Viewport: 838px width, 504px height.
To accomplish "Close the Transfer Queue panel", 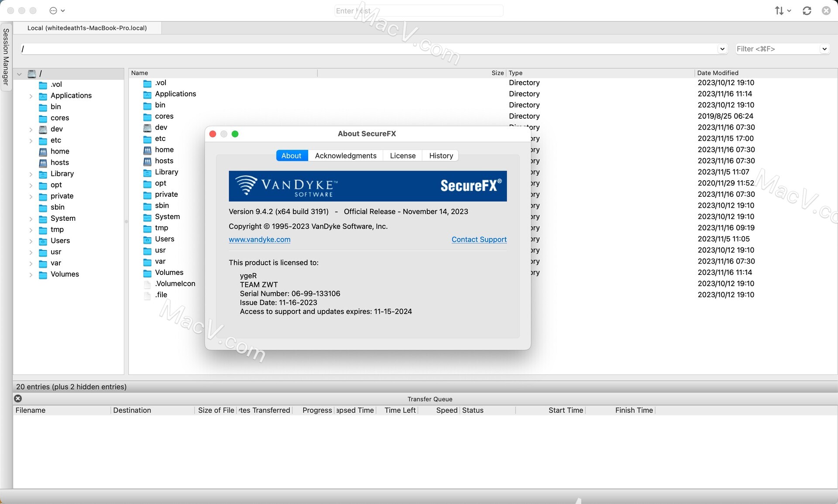I will [18, 398].
